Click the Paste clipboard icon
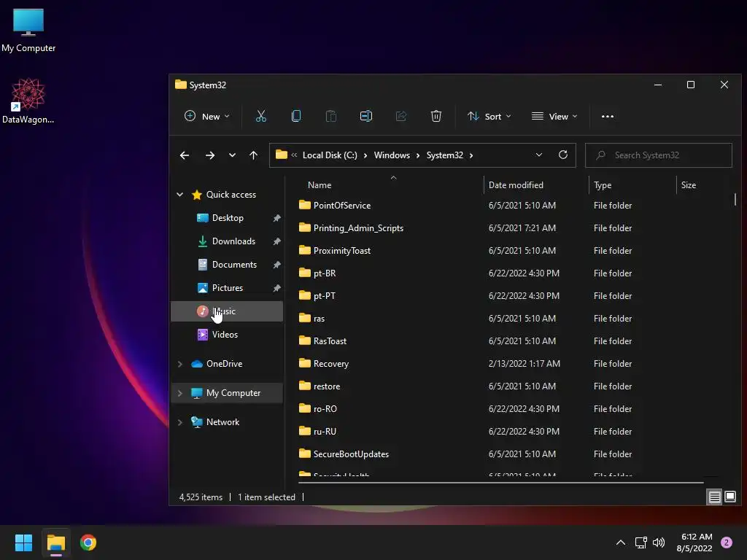 pos(330,116)
